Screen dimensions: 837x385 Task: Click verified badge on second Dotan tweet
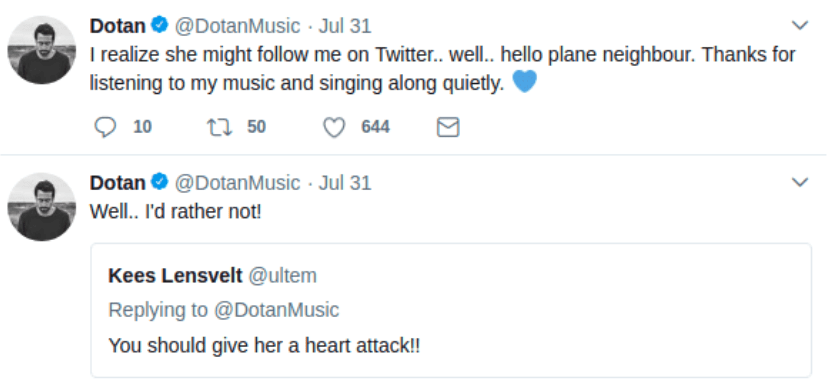click(160, 182)
